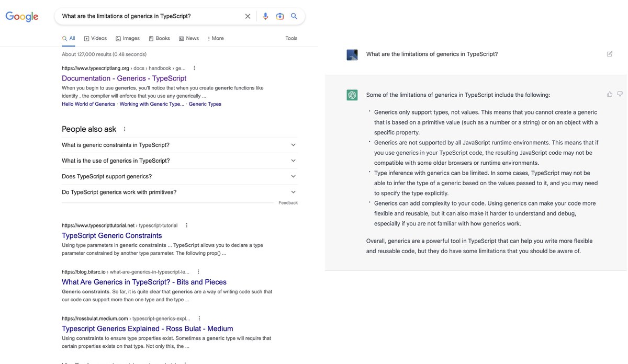This screenshot has height=364, width=628.
Task: Click bullet 'Generics can add complexity to your code'
Action: point(485,213)
